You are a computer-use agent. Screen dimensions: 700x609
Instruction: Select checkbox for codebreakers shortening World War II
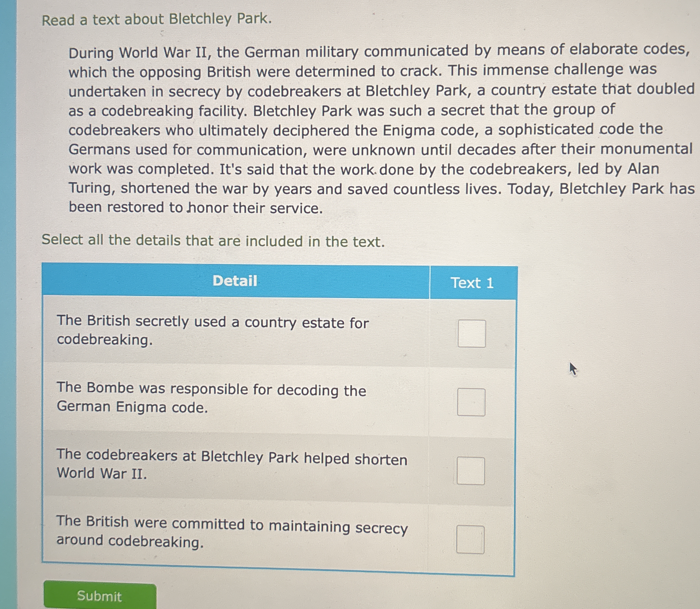click(x=471, y=471)
